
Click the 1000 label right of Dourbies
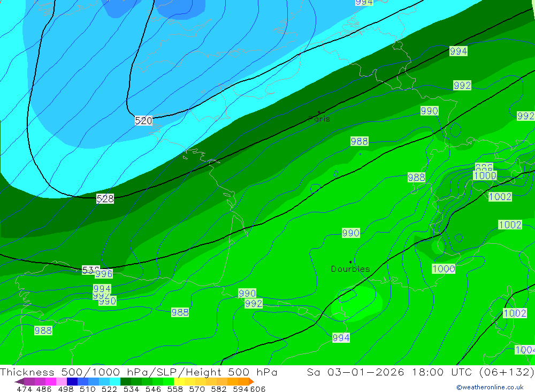click(x=444, y=269)
